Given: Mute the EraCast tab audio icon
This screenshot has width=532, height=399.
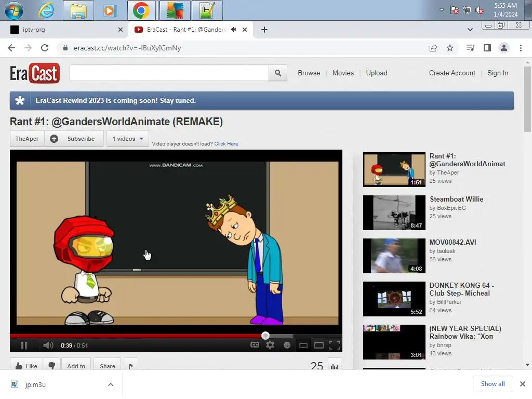Looking at the screenshot, I should point(233,30).
